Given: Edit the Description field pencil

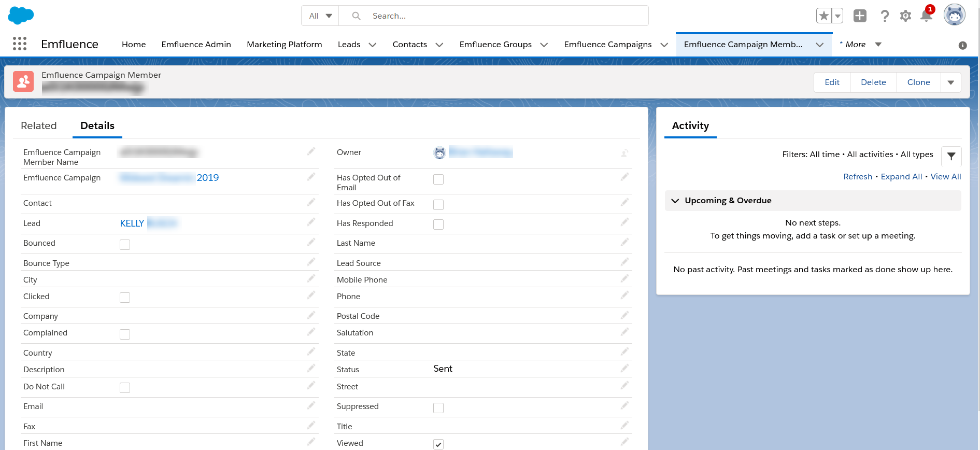Looking at the screenshot, I should point(311,368).
